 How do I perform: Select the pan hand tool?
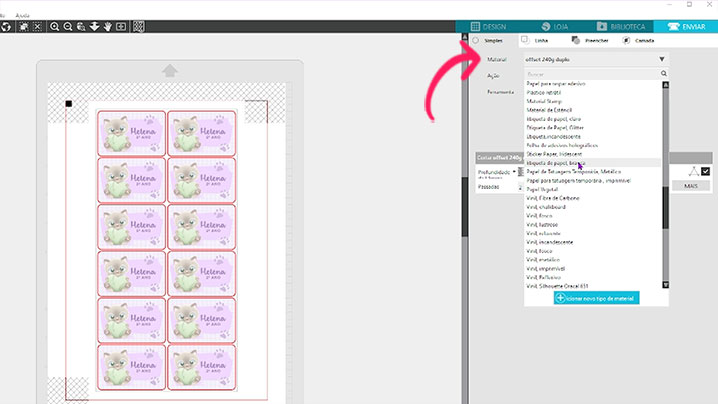(107, 27)
